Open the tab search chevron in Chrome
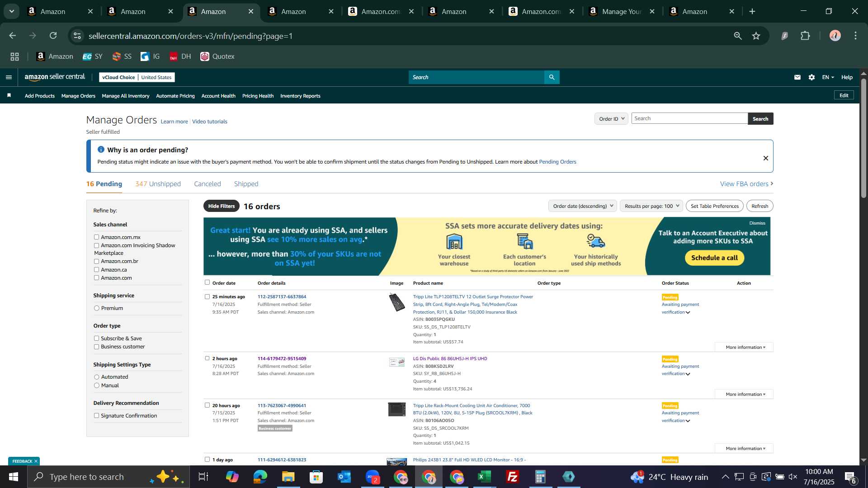 coord(11,11)
